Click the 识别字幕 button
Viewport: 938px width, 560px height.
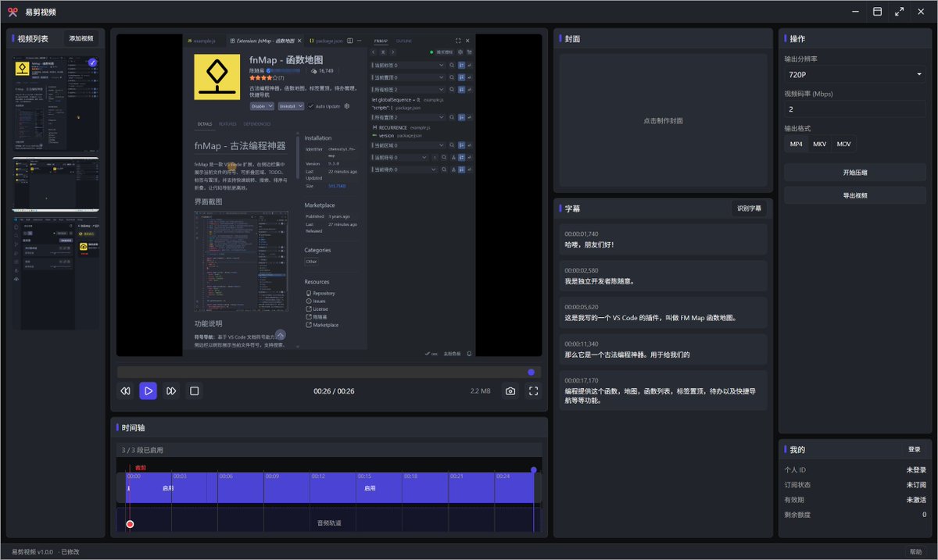point(749,209)
